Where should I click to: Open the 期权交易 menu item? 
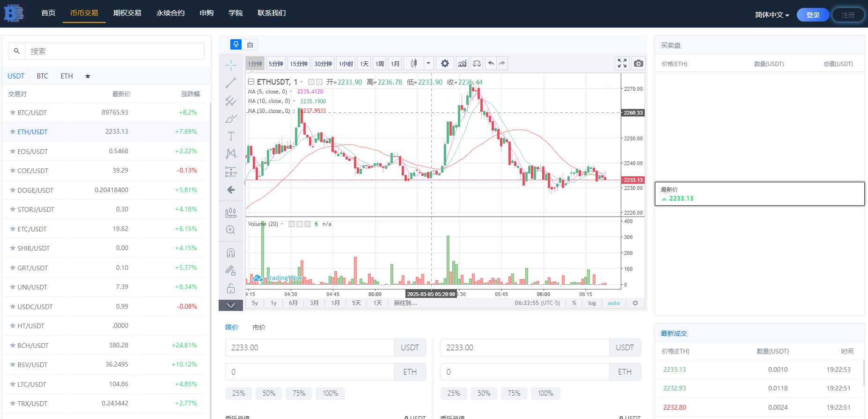pyautogui.click(x=127, y=13)
